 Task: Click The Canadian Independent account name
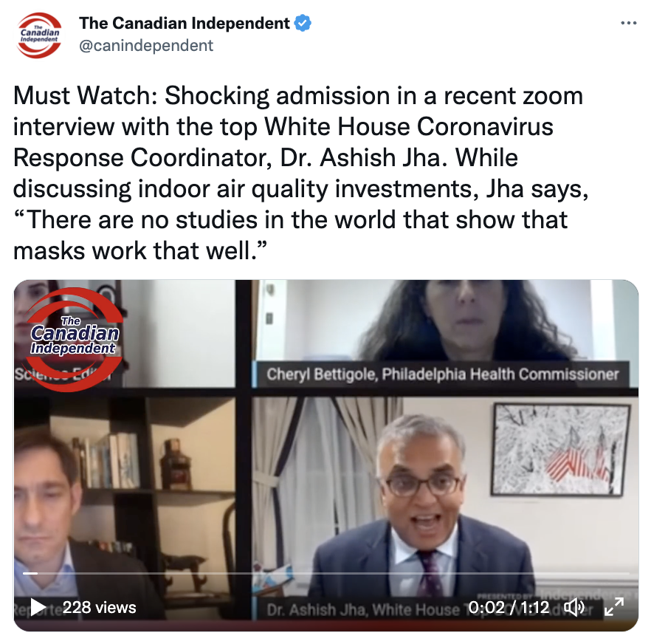(x=185, y=24)
